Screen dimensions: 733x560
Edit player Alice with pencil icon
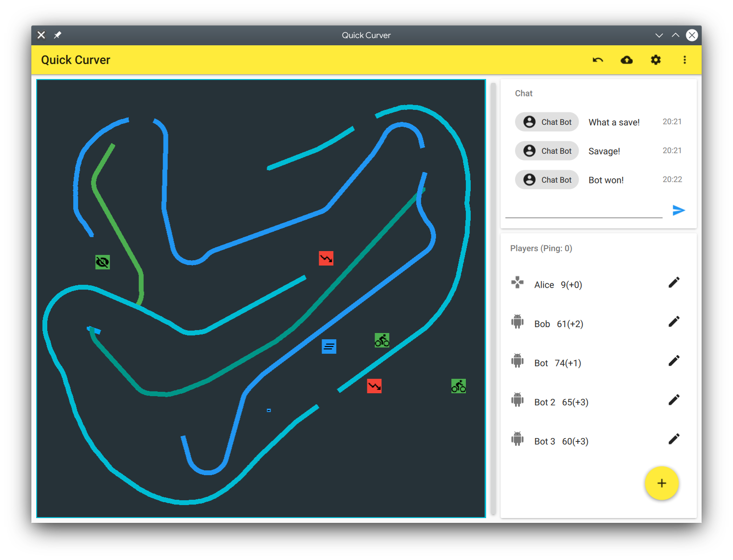(x=674, y=282)
